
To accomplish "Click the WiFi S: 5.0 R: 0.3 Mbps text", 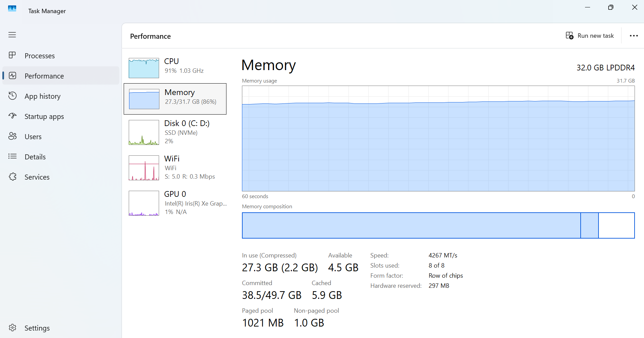I will click(190, 177).
